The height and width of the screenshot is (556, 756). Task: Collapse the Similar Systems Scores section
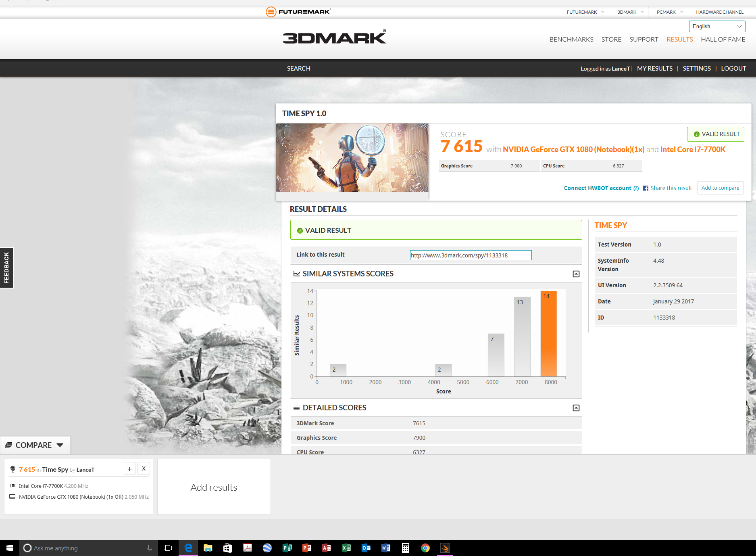point(576,274)
